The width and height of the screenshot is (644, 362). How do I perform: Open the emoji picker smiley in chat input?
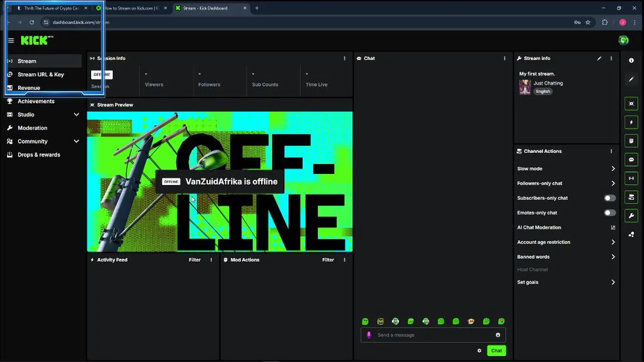(x=498, y=335)
